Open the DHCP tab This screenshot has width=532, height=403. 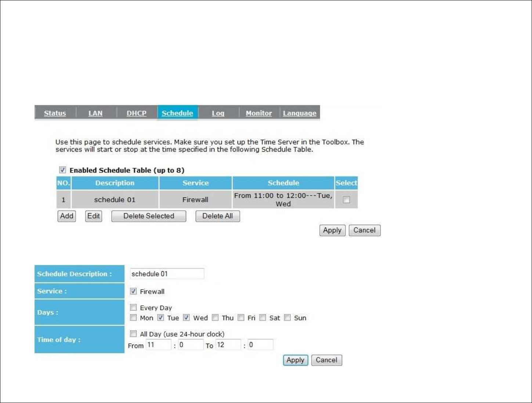click(x=137, y=113)
